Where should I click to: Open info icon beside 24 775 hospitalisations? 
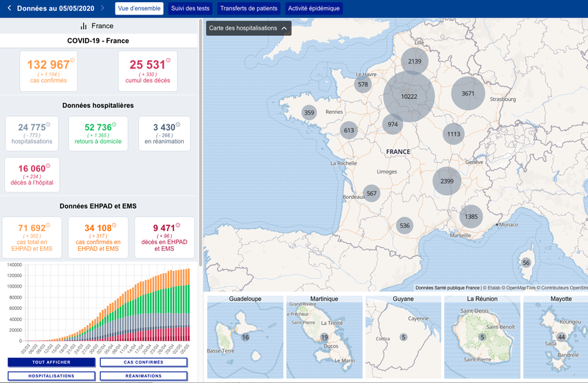[48, 124]
